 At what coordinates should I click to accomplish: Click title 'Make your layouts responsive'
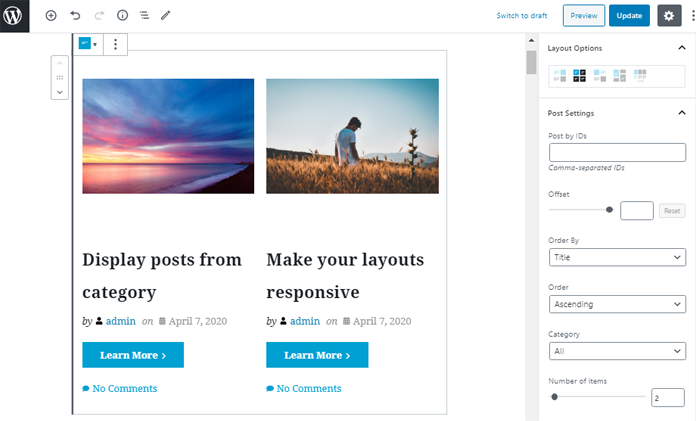point(345,276)
